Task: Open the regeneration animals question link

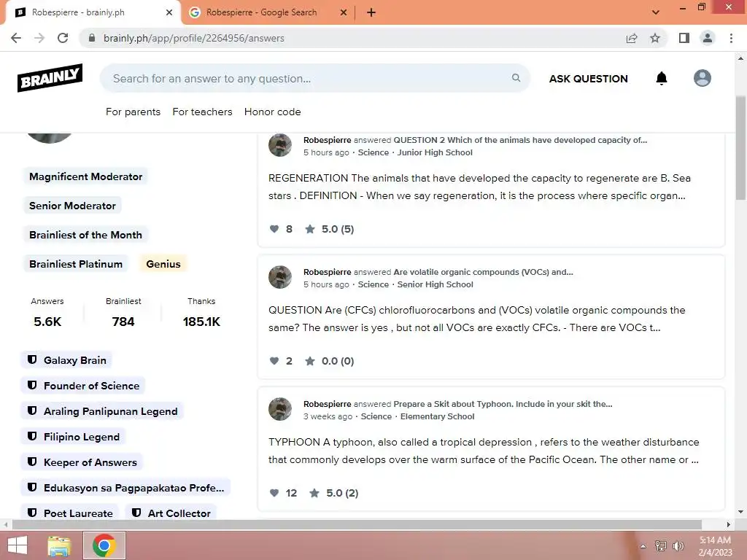Action: (x=520, y=140)
